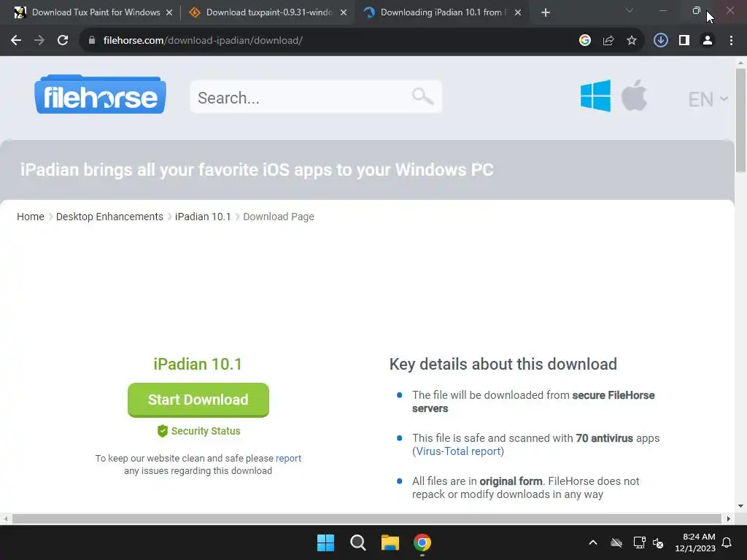Open a new browser tab
This screenshot has width=747, height=560.
click(546, 12)
